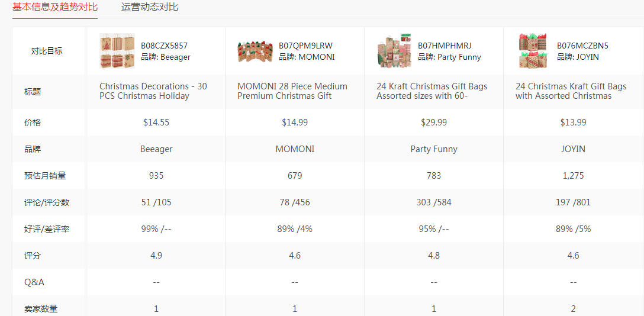
Task: Click the JOYIN gift bags product thumbnail
Action: tap(533, 51)
